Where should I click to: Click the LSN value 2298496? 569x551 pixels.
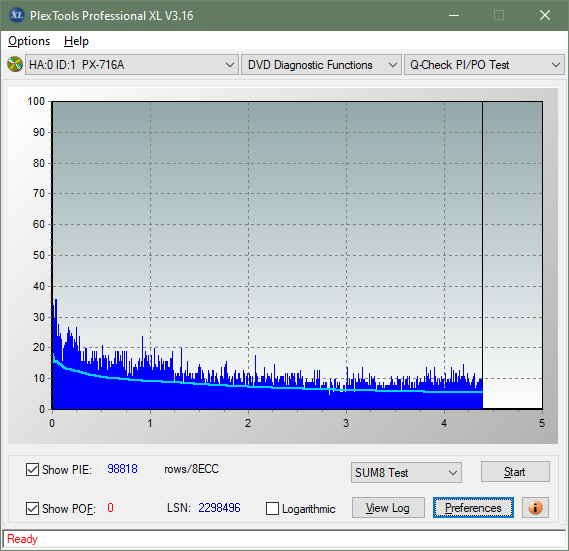(219, 508)
